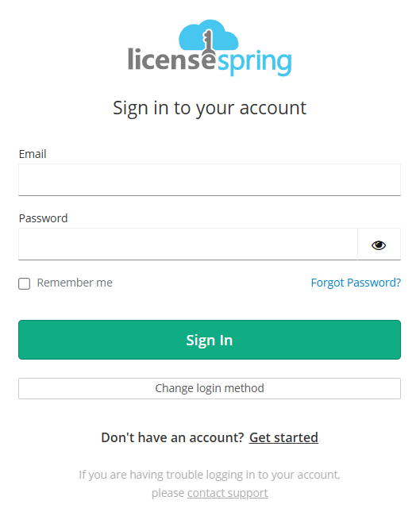The image size is (420, 512).
Task: Click the Password field label
Action: pyautogui.click(x=43, y=218)
